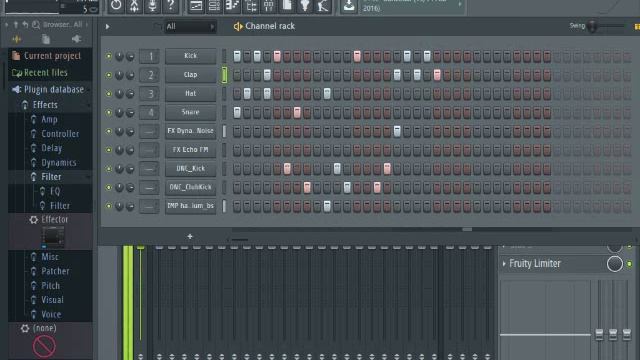
Task: Click the Current project folder icon
Action: (x=16, y=56)
